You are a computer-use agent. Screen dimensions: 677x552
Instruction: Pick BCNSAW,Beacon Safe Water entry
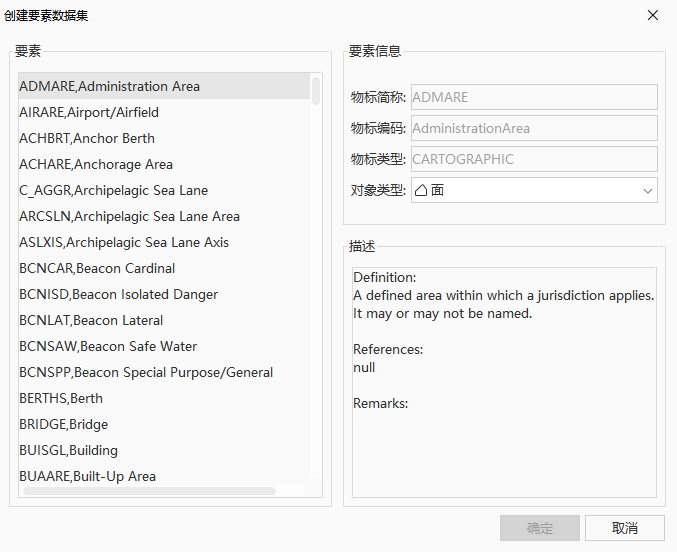[108, 346]
